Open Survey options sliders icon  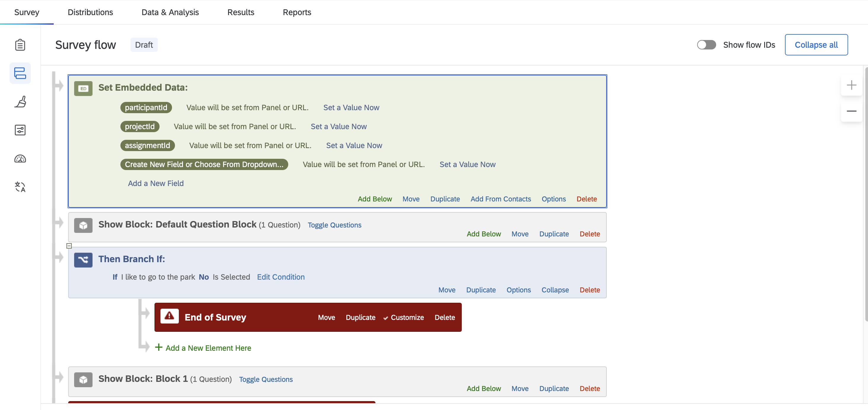[x=20, y=130]
